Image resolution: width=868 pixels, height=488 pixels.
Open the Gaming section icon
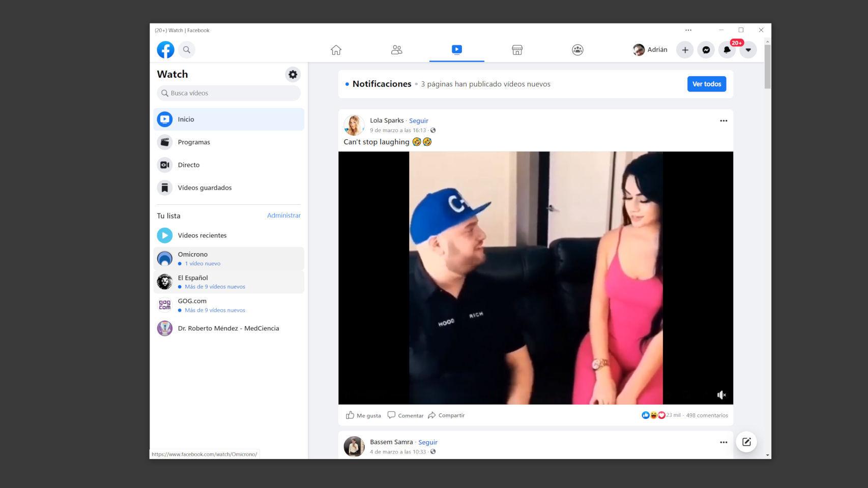tap(577, 50)
